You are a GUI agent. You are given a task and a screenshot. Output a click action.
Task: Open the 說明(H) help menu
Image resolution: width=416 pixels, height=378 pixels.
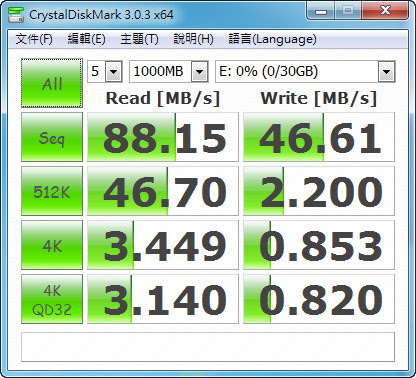pyautogui.click(x=193, y=39)
